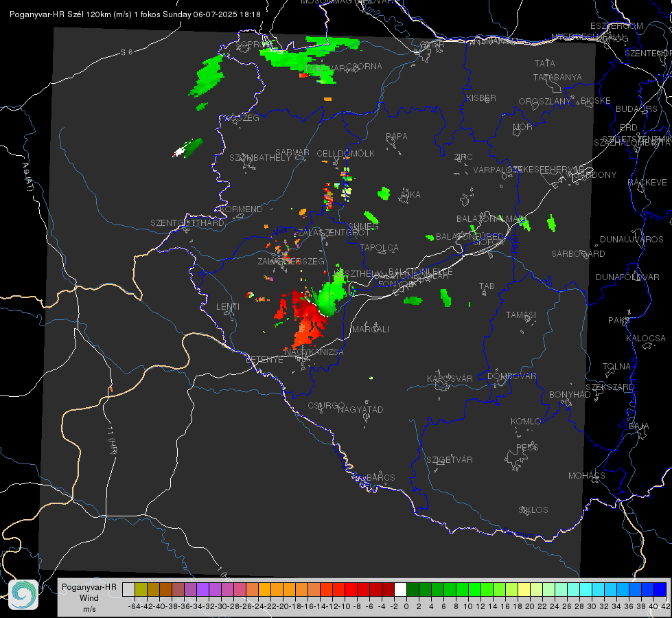Click the SZENTGOTTHARD label

(187, 223)
